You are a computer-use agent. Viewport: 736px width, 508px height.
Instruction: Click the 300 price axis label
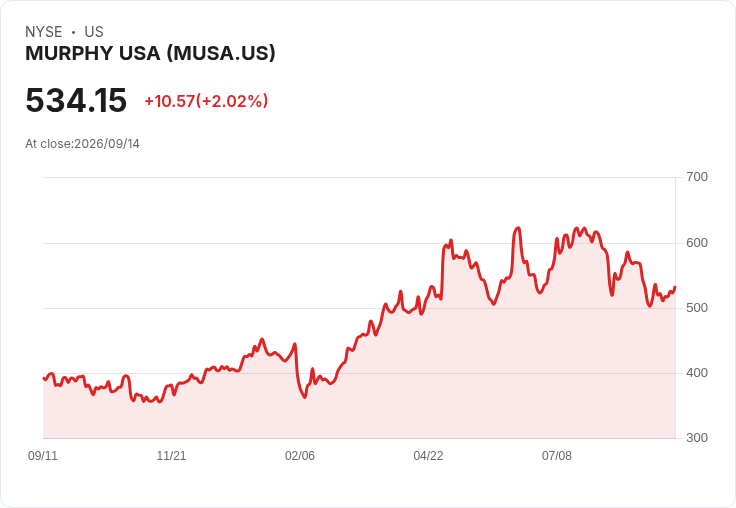click(x=697, y=438)
